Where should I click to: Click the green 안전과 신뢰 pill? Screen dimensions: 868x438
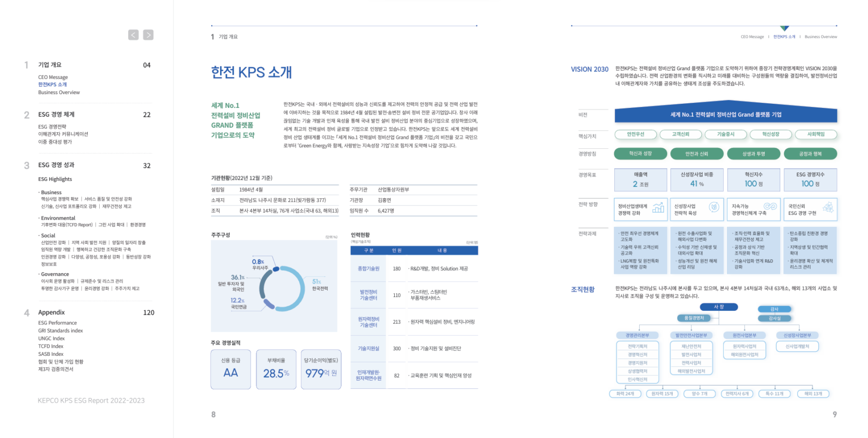tap(697, 153)
